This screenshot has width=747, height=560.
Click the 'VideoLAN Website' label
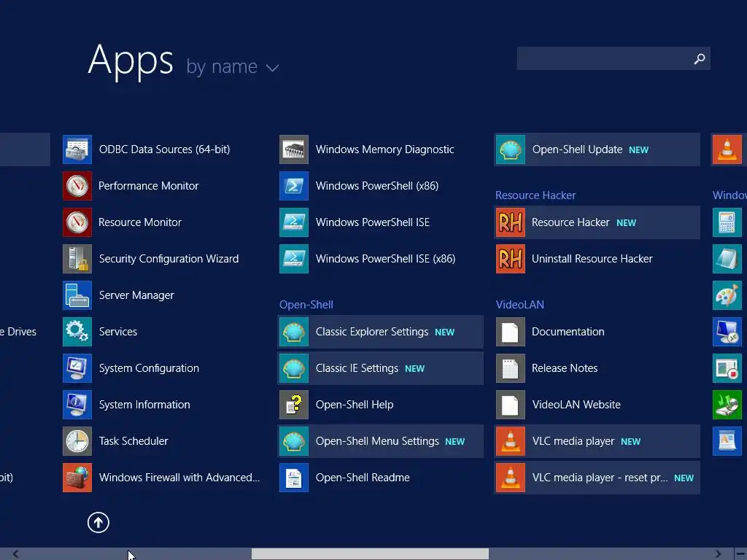click(x=576, y=405)
